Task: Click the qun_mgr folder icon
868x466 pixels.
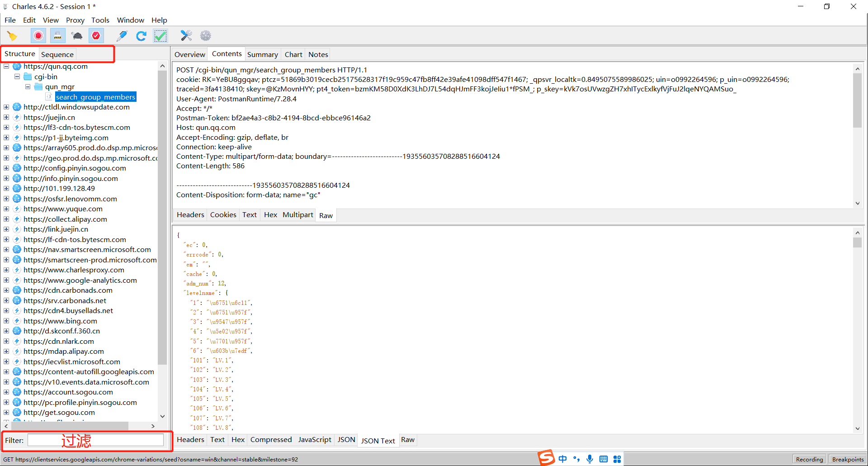Action: tap(38, 87)
